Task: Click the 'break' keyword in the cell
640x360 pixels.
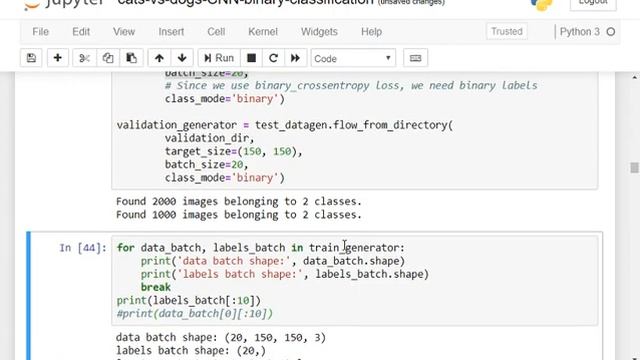Action: tap(156, 287)
